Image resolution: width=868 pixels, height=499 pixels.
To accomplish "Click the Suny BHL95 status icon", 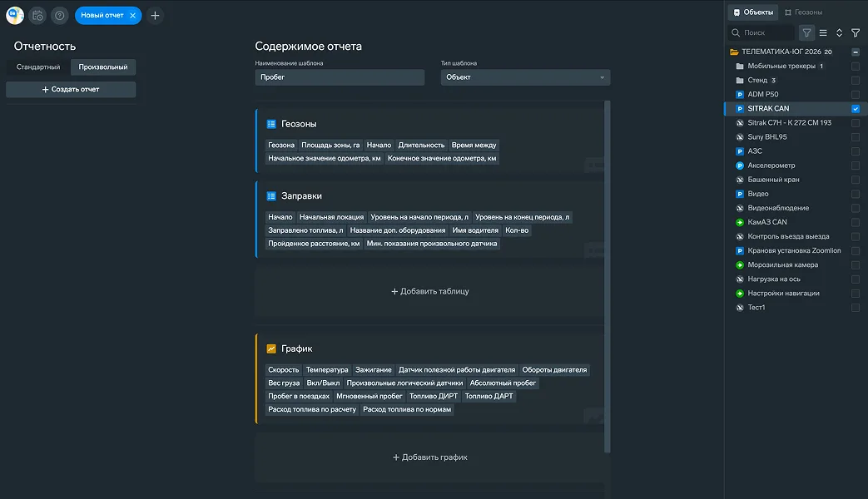I will [x=740, y=137].
